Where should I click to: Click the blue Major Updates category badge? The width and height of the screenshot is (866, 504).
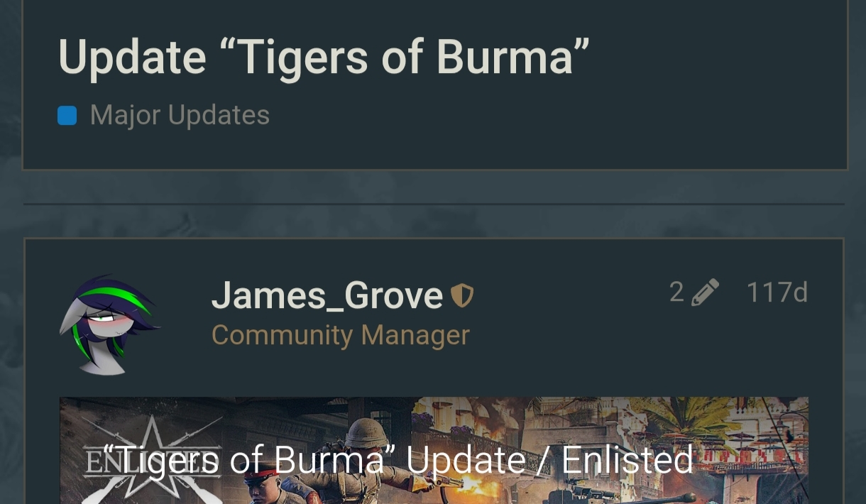point(67,116)
